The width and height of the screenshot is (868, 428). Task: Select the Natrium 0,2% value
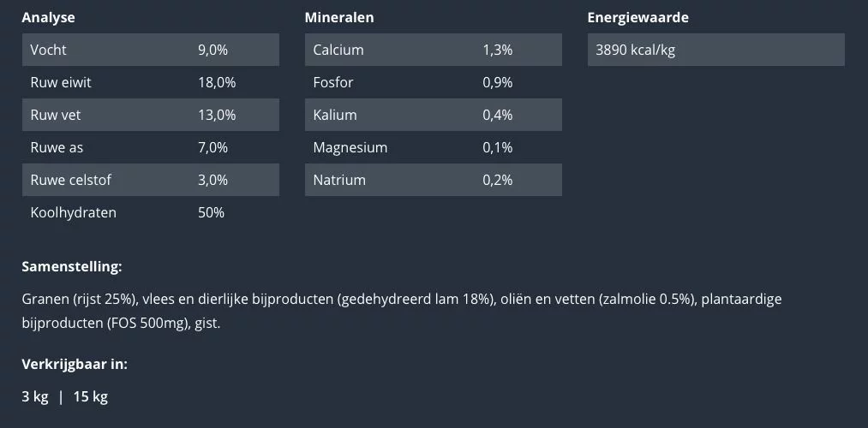[497, 180]
